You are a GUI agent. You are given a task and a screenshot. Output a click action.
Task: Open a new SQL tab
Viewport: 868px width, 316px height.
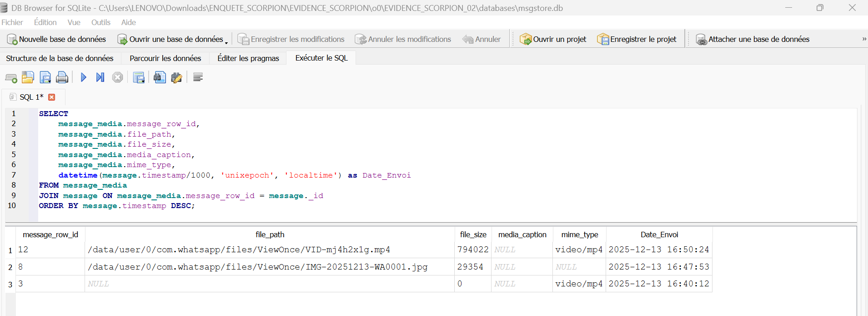(x=11, y=78)
